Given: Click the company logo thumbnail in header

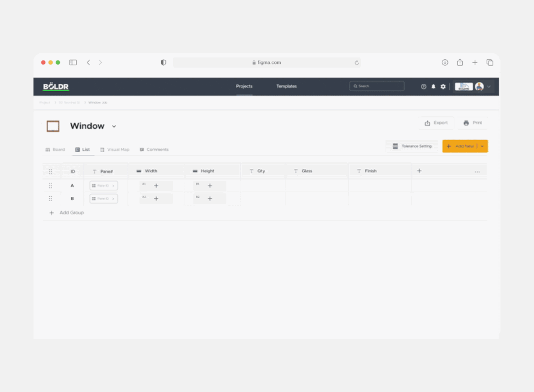Looking at the screenshot, I should [464, 87].
